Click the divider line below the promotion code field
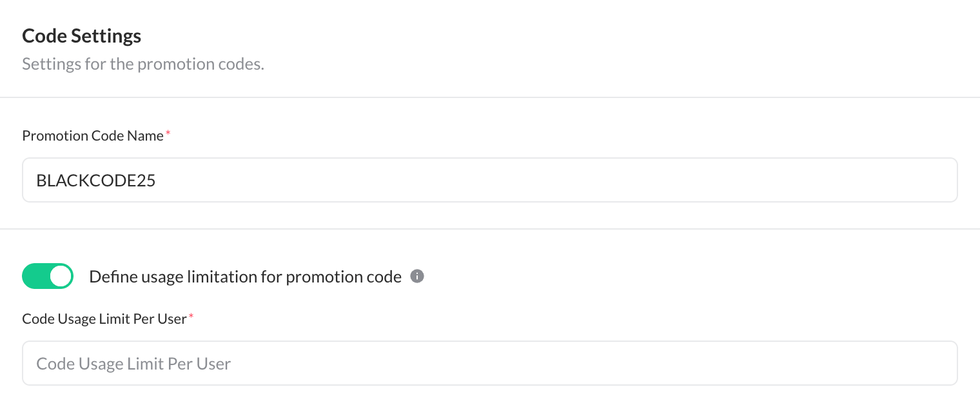The height and width of the screenshot is (396, 980). pos(489,229)
